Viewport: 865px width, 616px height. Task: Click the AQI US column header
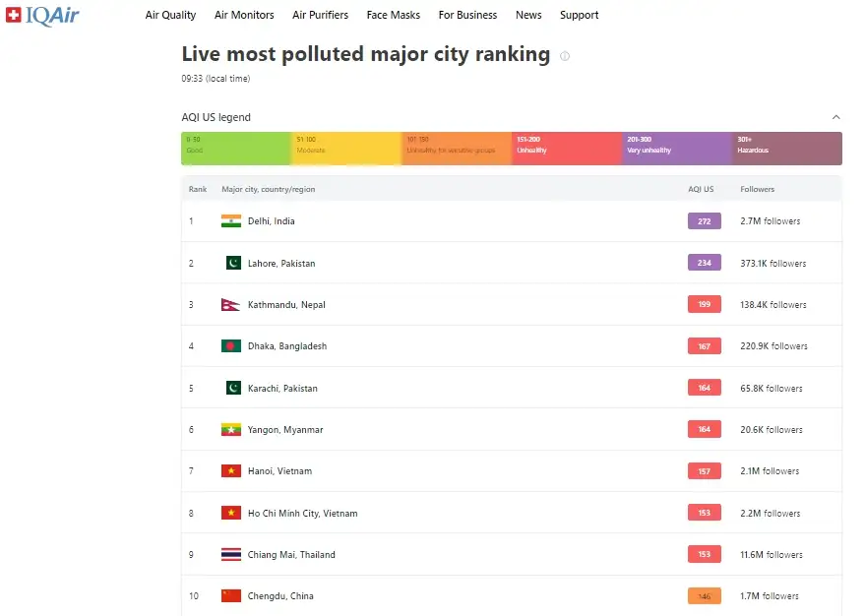[x=701, y=189]
